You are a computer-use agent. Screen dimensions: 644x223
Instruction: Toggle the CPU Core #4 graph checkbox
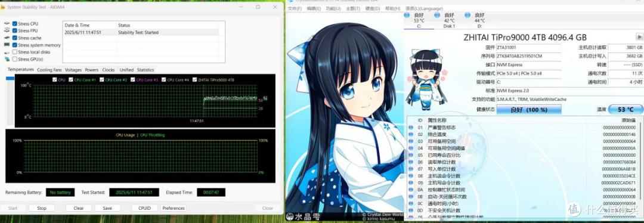164,80
